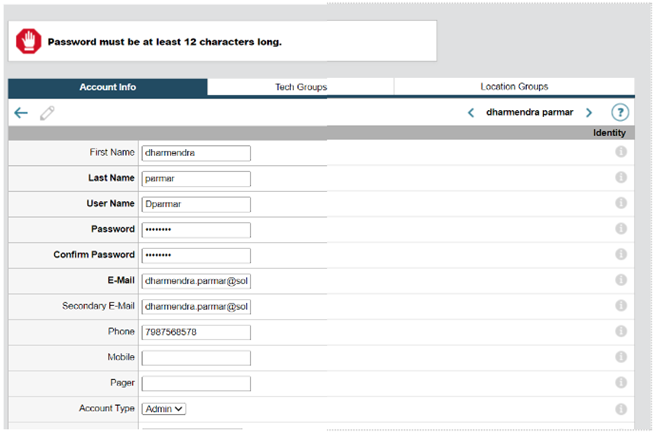Image resolution: width=655 pixels, height=435 pixels.
Task: Switch to the Location Groups tab
Action: click(514, 86)
